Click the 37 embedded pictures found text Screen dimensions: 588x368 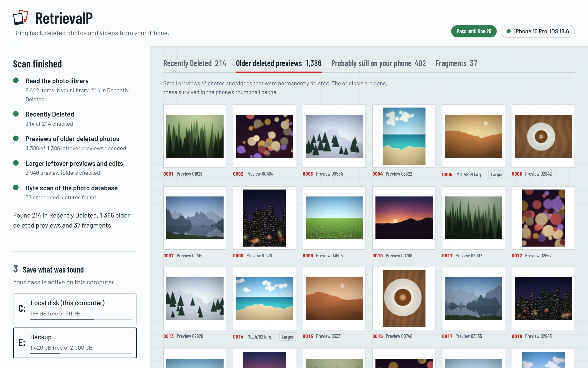60,197
